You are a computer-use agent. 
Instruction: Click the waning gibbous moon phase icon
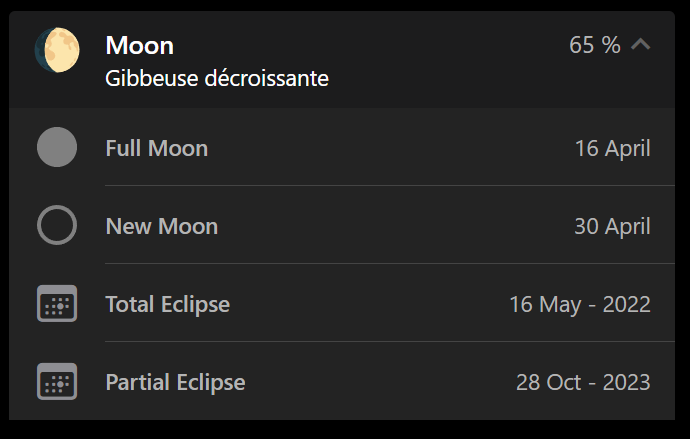click(x=57, y=50)
